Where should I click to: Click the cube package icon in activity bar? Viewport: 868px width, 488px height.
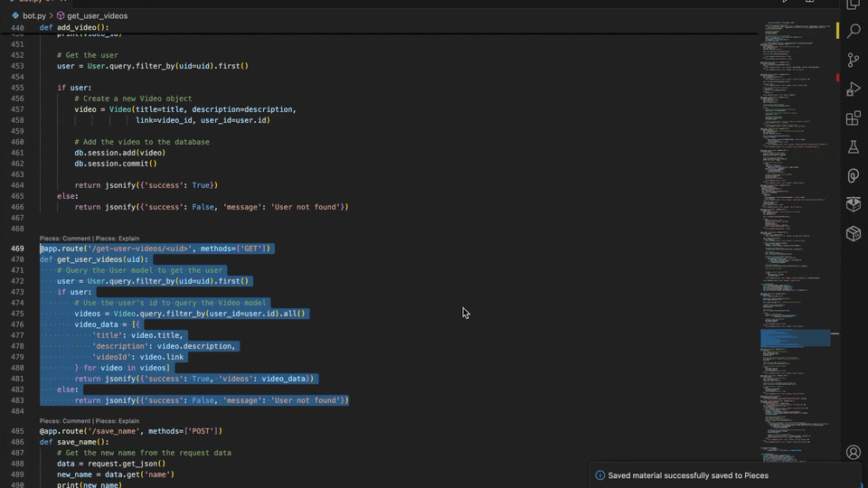(853, 233)
